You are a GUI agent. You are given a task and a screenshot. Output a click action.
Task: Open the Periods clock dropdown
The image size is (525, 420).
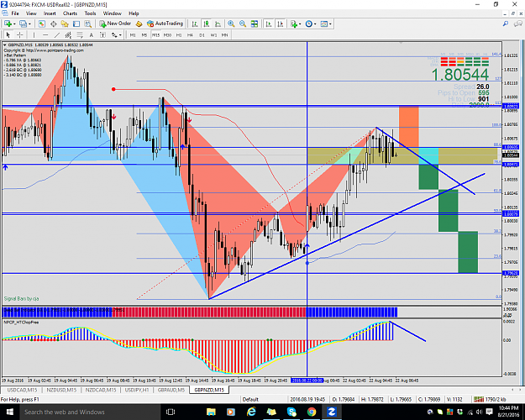(x=311, y=24)
